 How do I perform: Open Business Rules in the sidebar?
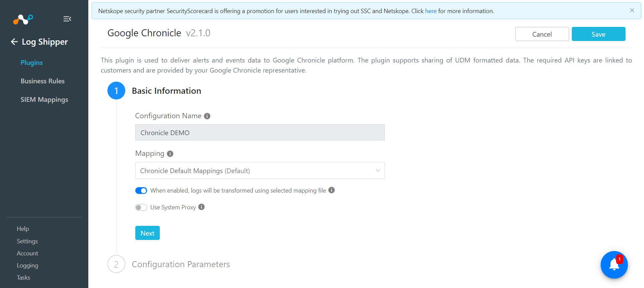click(x=43, y=81)
